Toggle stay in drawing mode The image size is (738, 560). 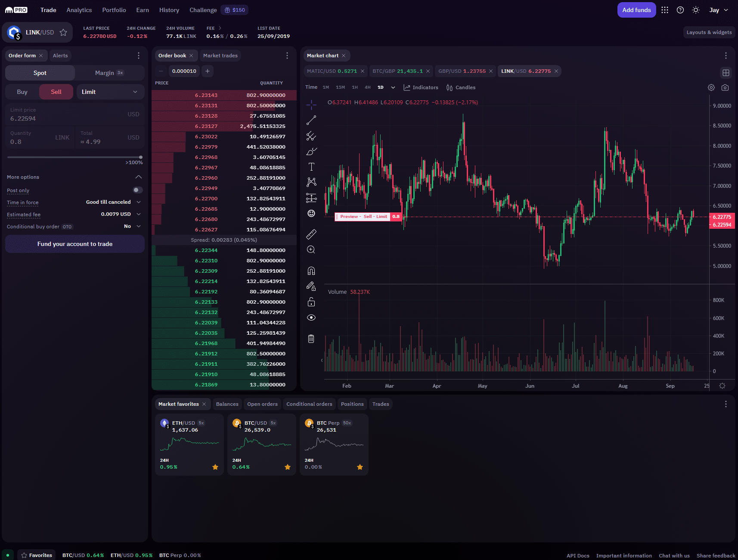(x=311, y=286)
